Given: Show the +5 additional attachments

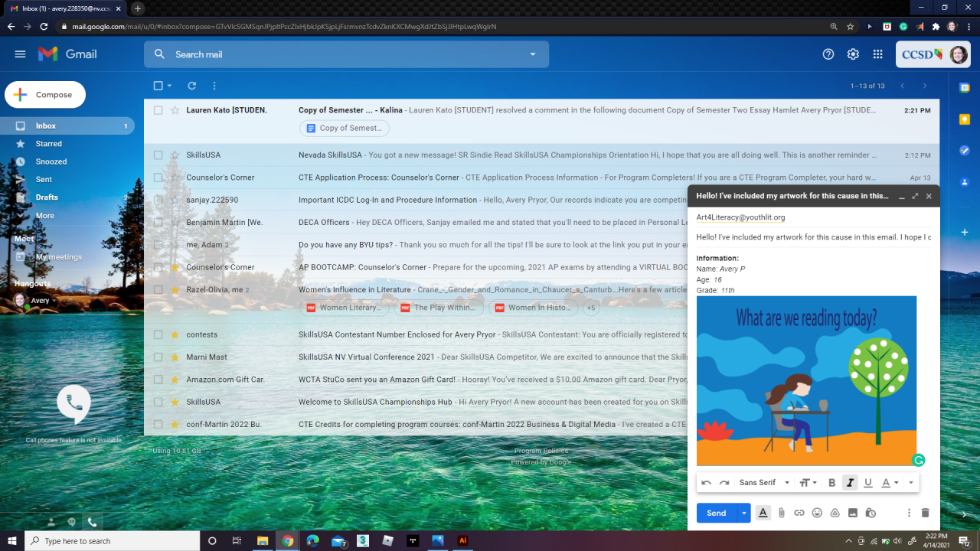Looking at the screenshot, I should click(590, 308).
